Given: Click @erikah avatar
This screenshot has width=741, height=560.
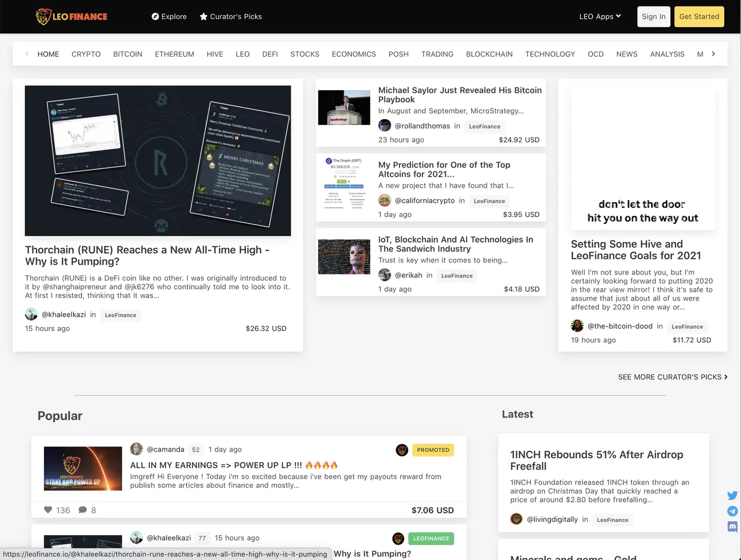Looking at the screenshot, I should click(384, 275).
